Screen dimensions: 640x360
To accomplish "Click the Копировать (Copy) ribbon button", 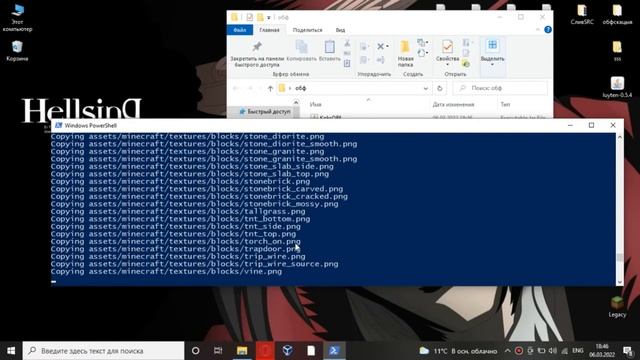I will tap(301, 51).
